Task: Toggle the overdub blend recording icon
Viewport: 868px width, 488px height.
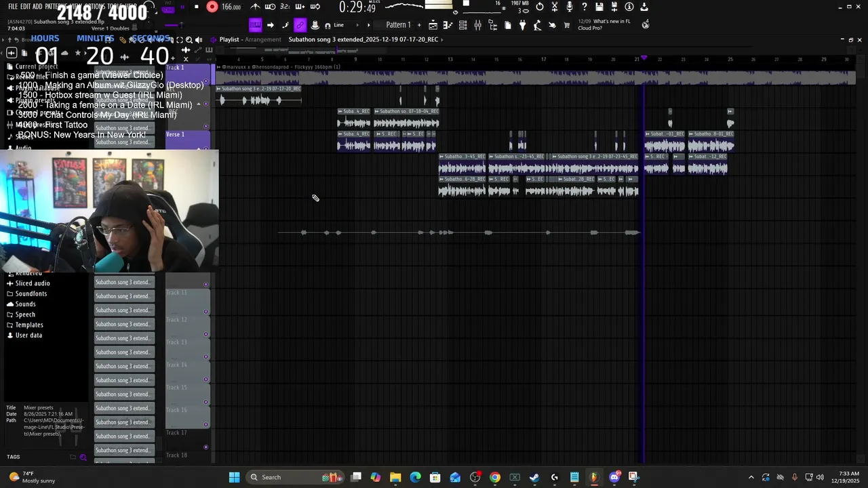Action: pyautogui.click(x=300, y=7)
